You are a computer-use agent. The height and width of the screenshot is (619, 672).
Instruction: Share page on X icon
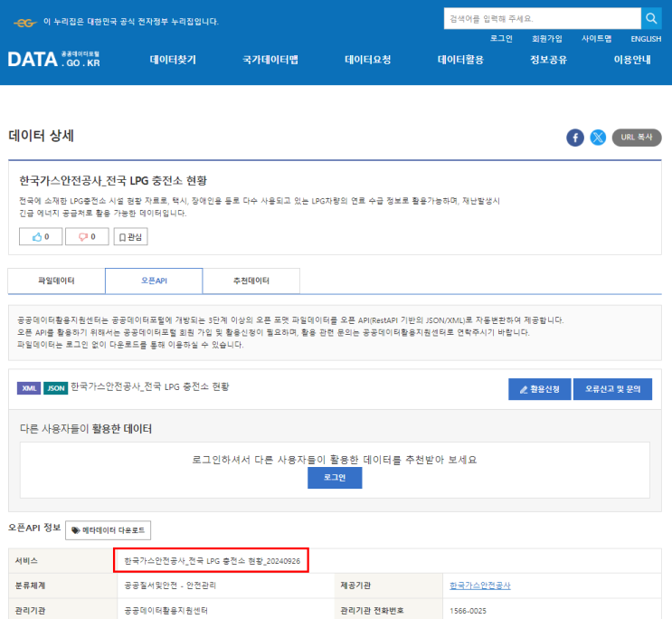598,138
